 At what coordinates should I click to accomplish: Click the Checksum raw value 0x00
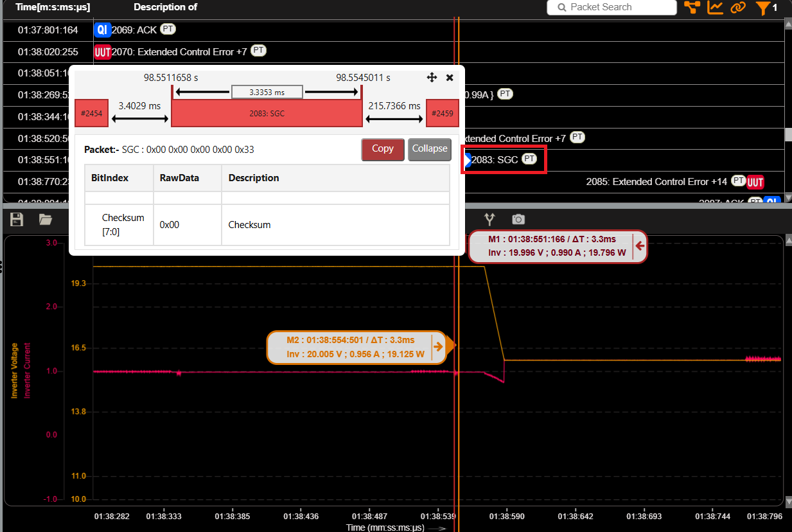[170, 225]
